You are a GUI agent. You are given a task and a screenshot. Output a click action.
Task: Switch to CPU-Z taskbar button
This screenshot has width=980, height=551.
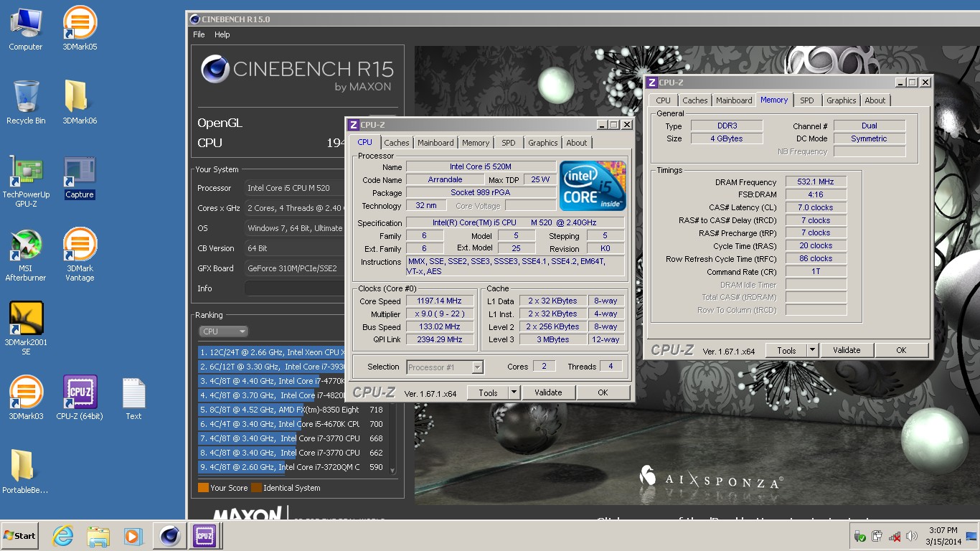coord(204,536)
